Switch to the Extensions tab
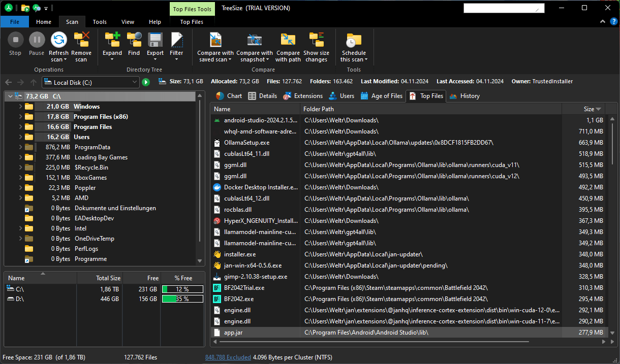 pos(303,96)
